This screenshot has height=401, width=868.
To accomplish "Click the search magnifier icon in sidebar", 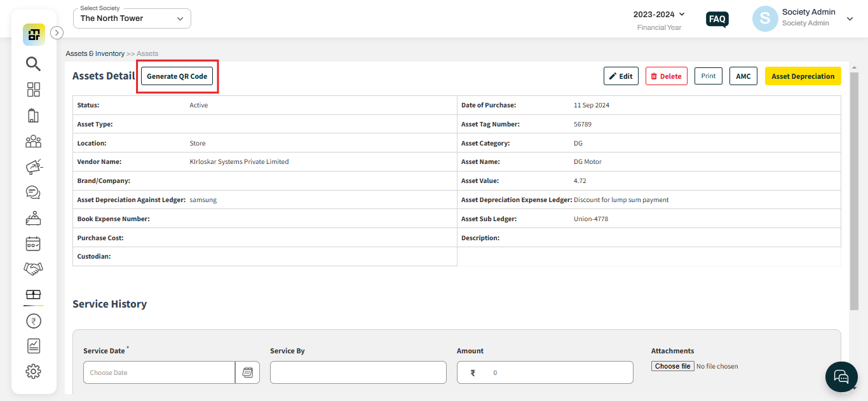I will [34, 64].
